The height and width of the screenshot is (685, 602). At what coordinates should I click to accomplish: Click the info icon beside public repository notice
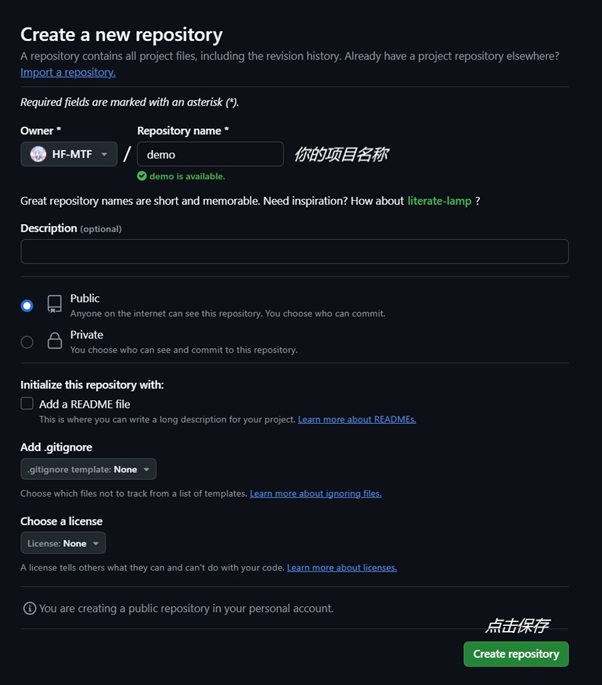30,608
